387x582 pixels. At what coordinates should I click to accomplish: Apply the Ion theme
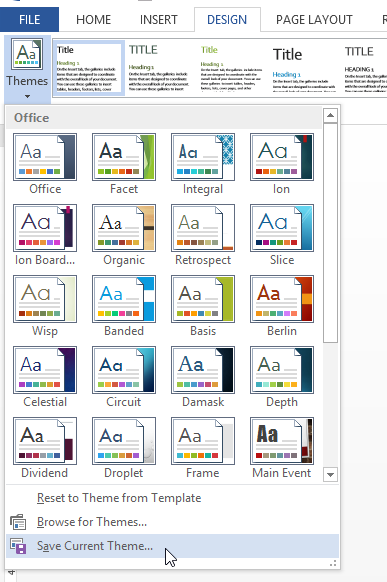pyautogui.click(x=282, y=157)
